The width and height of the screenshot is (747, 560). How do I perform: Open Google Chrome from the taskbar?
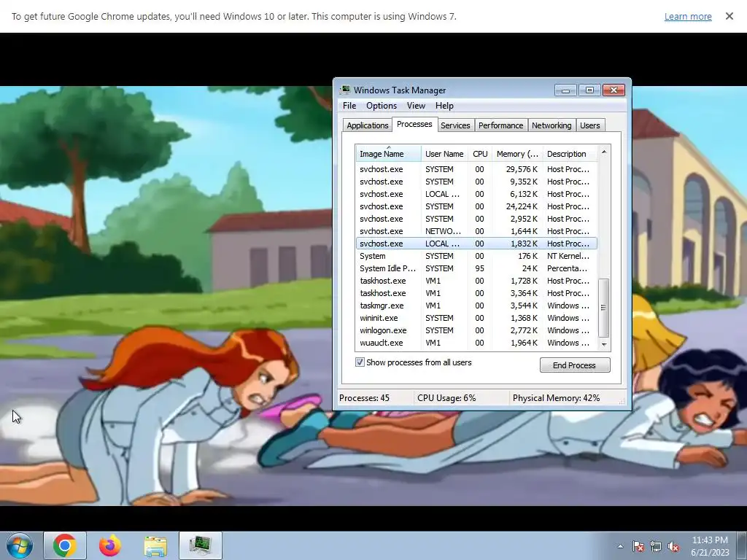(65, 545)
